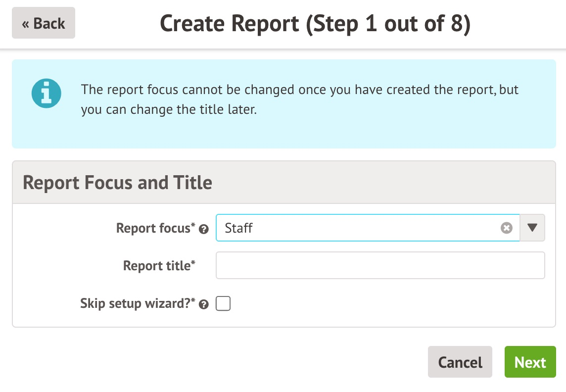Expand the Report focus dropdown arrow
The image size is (566, 392).
532,228
